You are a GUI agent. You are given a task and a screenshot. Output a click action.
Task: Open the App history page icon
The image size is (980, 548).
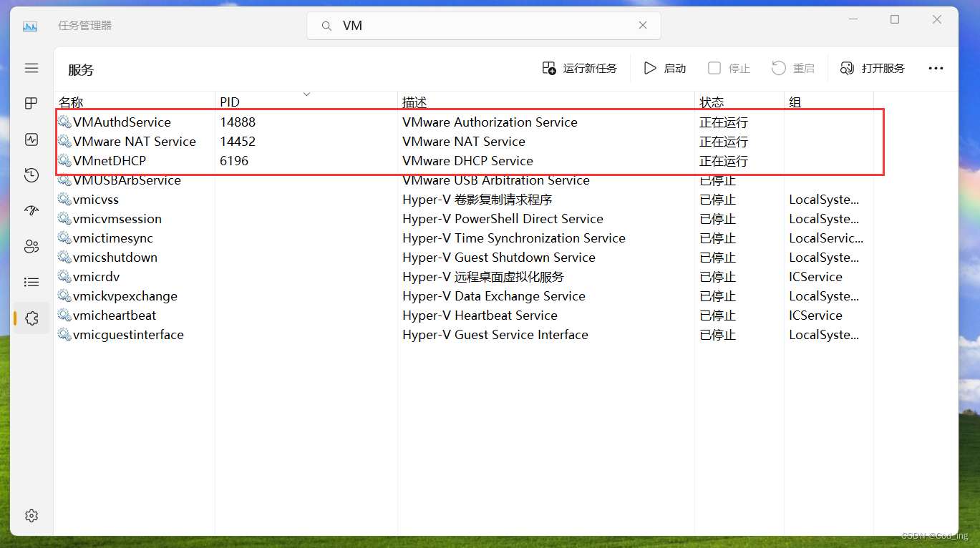coord(31,175)
